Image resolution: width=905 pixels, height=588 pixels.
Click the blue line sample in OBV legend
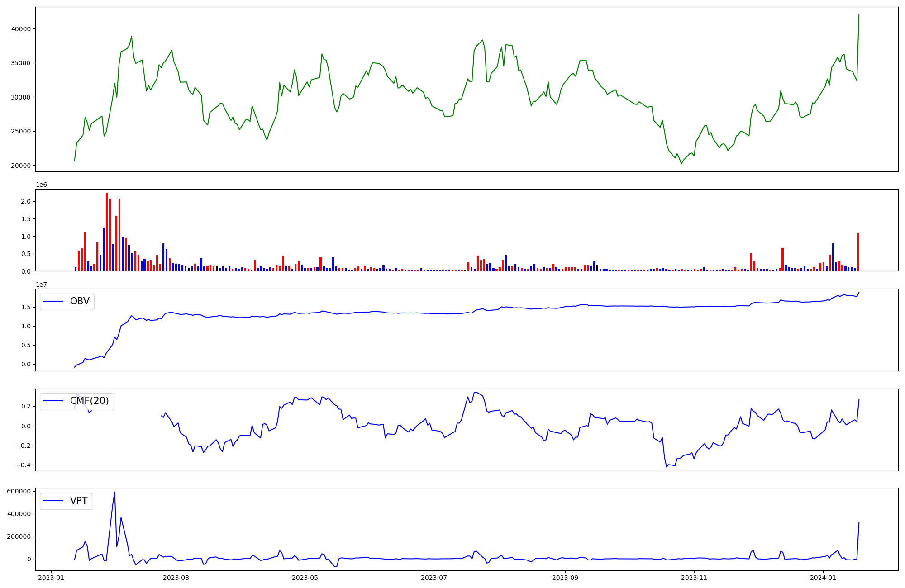pos(53,302)
